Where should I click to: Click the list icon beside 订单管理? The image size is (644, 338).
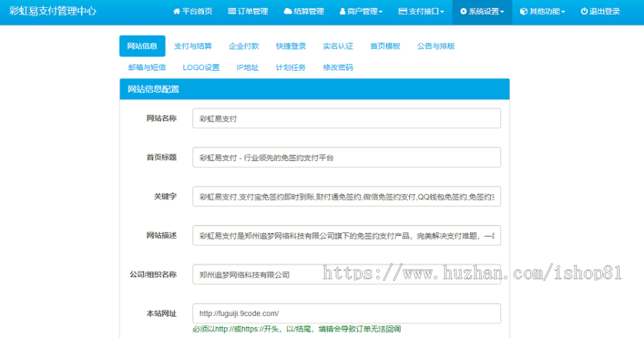[x=232, y=11]
